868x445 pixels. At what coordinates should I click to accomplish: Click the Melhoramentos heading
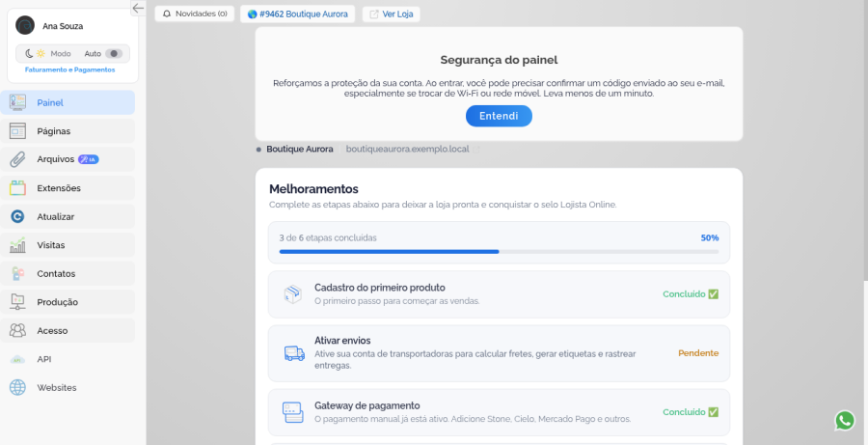313,189
